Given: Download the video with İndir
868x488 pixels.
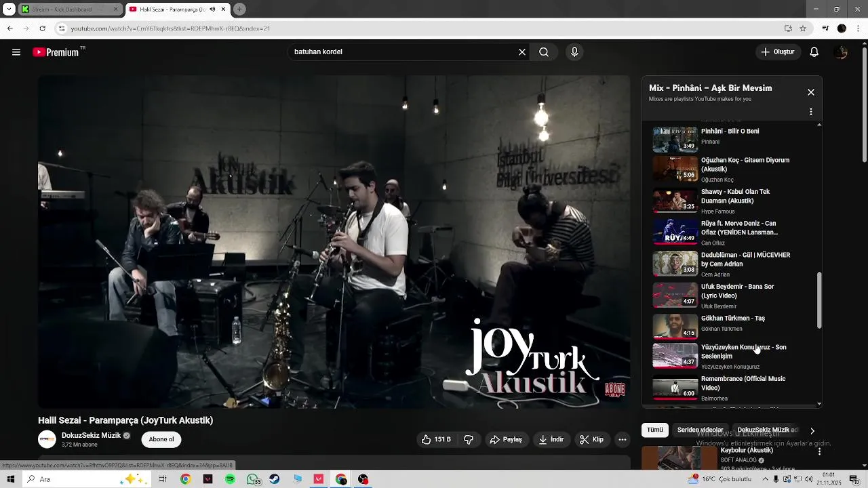Looking at the screenshot, I should click(x=551, y=440).
